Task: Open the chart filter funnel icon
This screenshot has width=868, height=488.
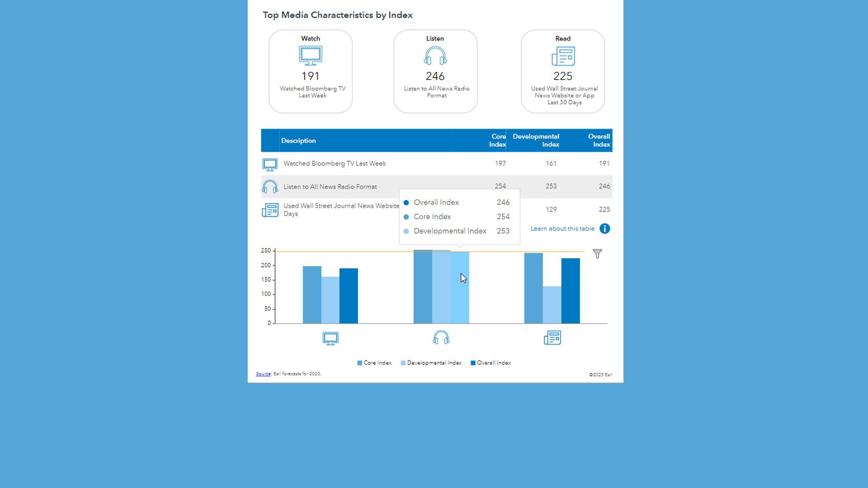Action: point(597,253)
